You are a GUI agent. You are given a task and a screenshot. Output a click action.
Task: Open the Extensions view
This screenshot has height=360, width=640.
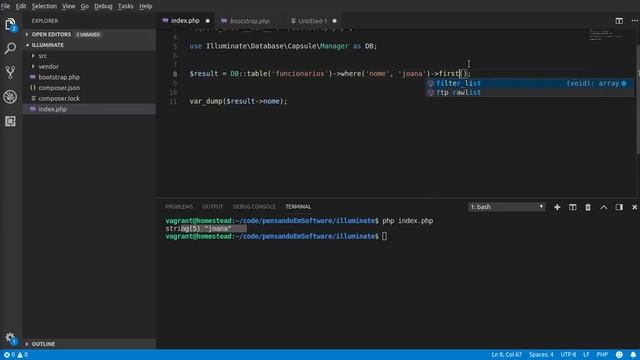click(x=10, y=121)
